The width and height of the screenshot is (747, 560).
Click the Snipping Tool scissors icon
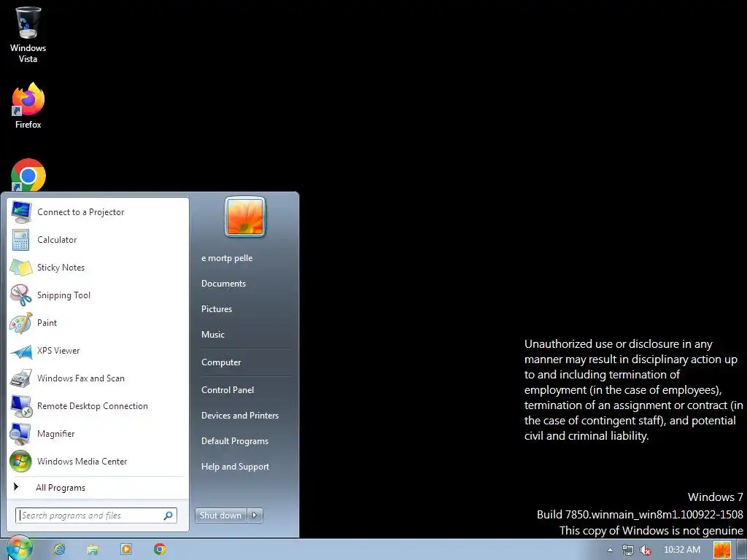(21, 295)
